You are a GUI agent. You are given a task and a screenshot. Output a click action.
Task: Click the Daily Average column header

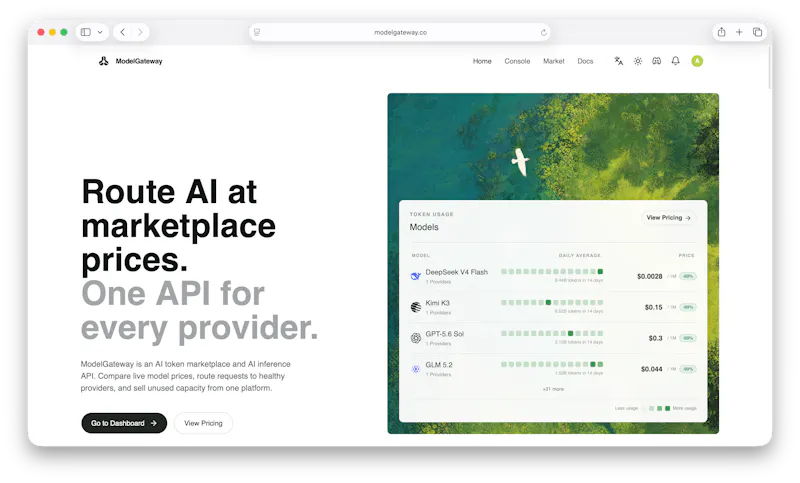click(x=580, y=256)
